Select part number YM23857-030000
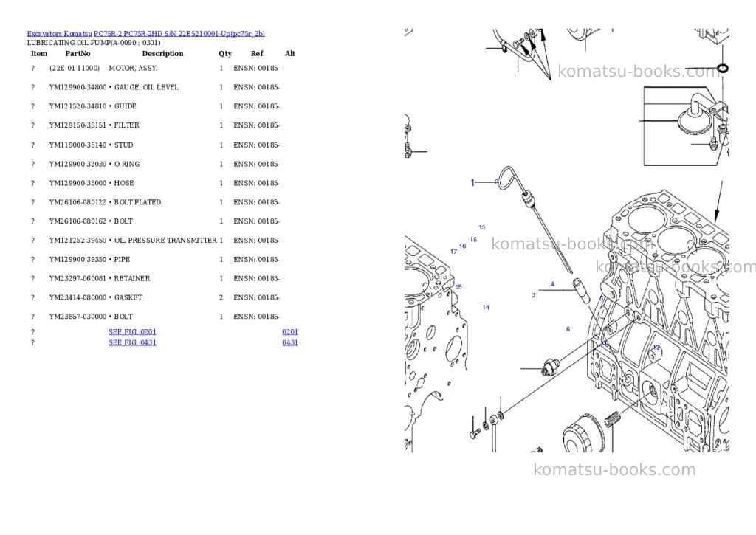 (78, 317)
